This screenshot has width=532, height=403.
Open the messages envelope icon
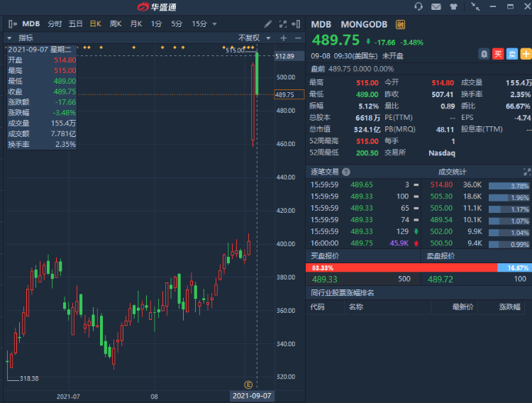click(436, 6)
